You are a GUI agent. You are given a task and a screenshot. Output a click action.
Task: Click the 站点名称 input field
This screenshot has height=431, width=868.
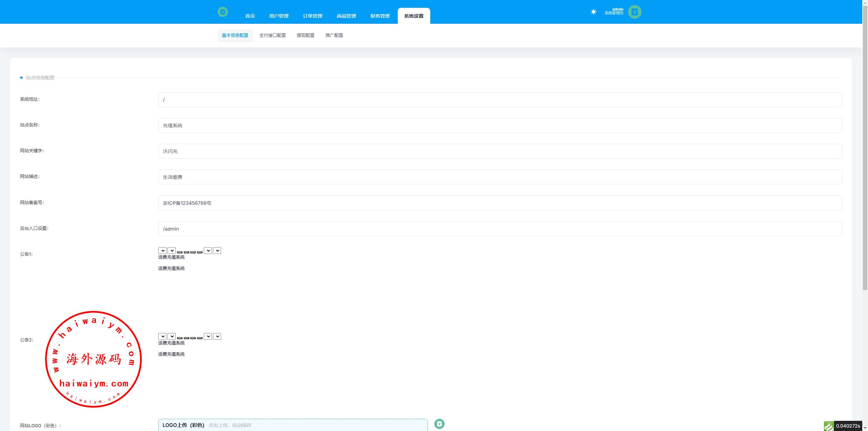coord(500,125)
